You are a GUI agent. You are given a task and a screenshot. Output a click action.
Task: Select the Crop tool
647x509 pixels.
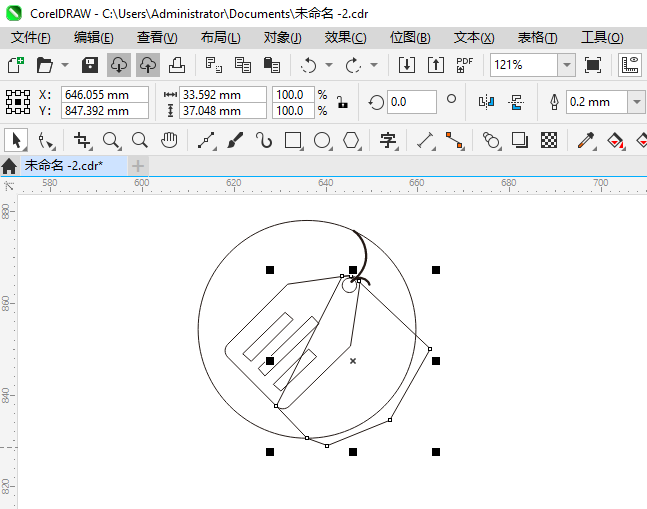click(82, 140)
